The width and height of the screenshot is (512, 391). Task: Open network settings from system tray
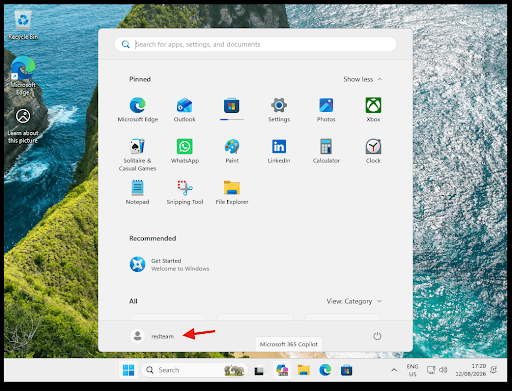click(431, 370)
